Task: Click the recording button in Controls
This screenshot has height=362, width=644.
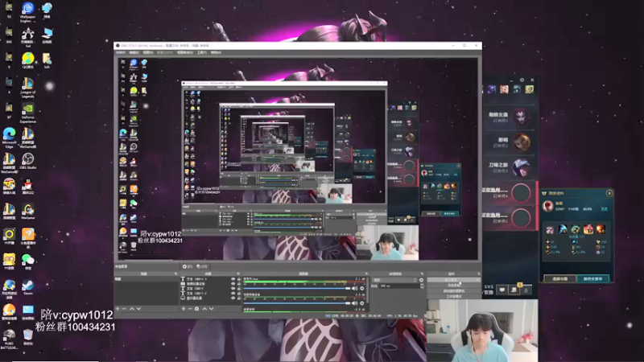Action: 453,286
